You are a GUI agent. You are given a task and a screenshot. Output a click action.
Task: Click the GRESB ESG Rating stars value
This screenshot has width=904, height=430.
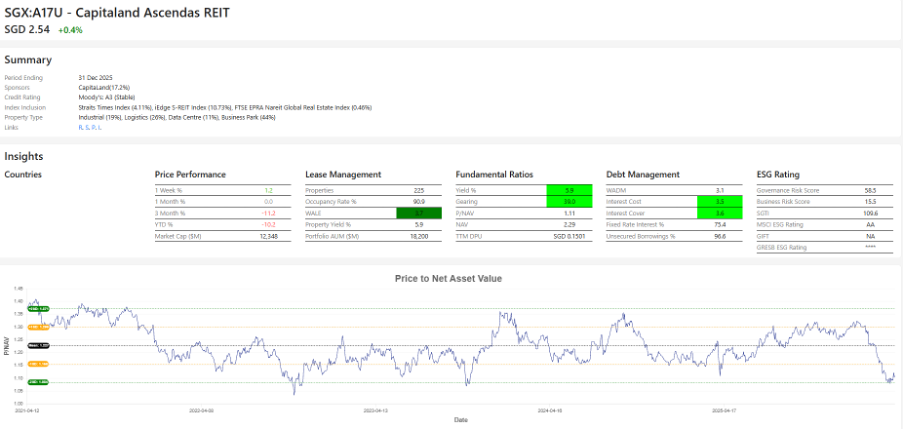point(871,248)
